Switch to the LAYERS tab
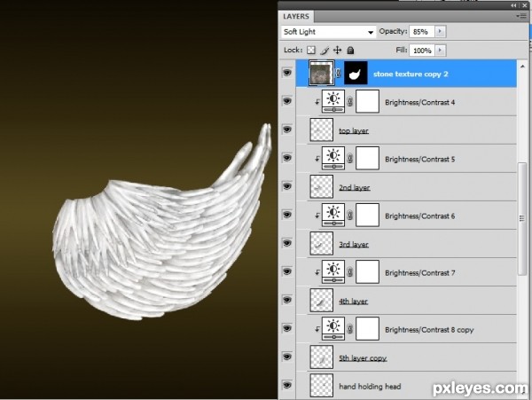The image size is (532, 400). click(296, 16)
